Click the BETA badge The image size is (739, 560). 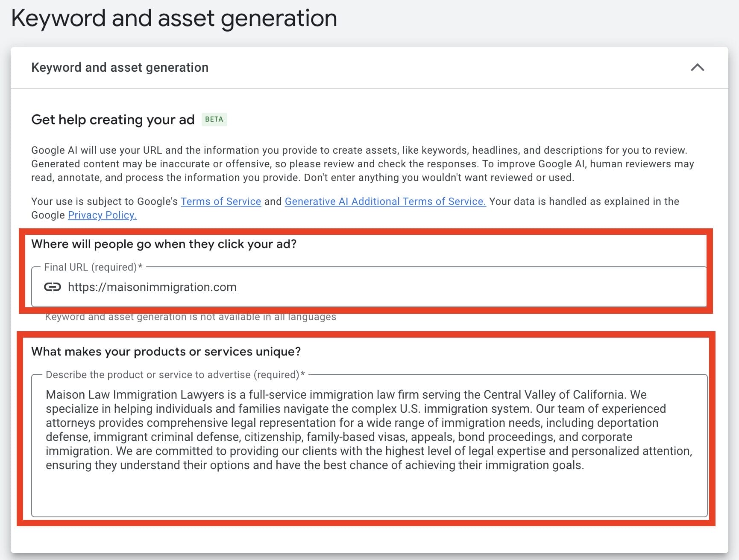pyautogui.click(x=214, y=120)
